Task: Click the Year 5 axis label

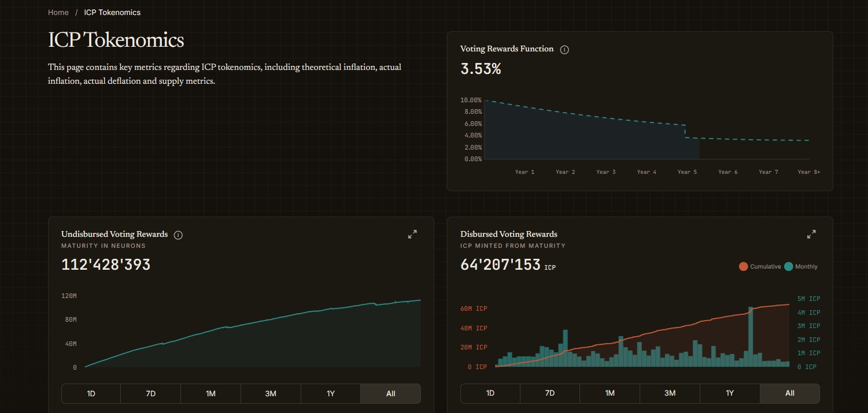Action: pyautogui.click(x=687, y=172)
